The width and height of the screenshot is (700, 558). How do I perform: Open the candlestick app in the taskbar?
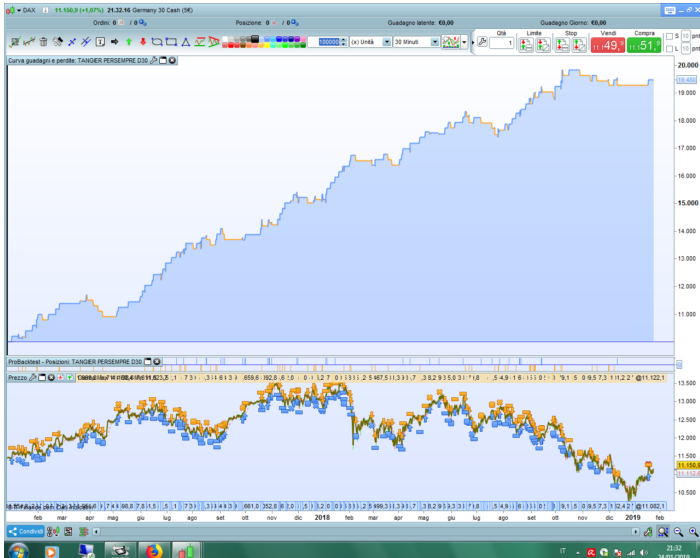pos(186,551)
